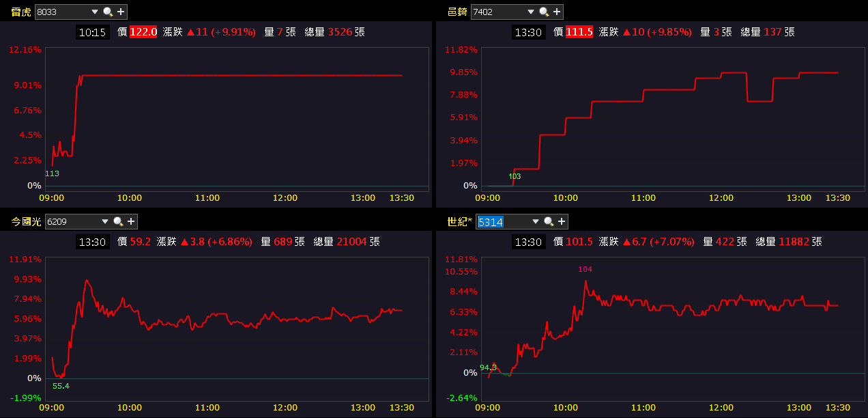
Task: Open the dropdown arrow of the 7402 code box
Action: tap(531, 12)
